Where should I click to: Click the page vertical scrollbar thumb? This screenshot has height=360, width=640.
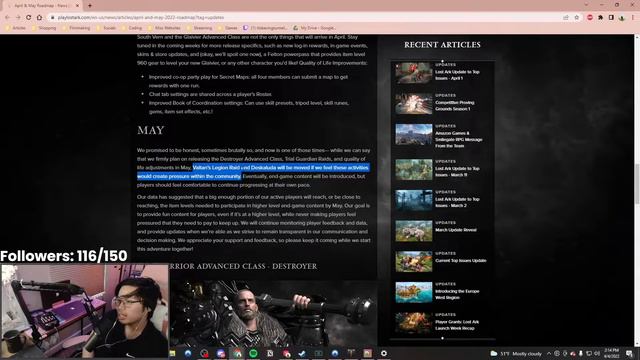pyautogui.click(x=637, y=184)
